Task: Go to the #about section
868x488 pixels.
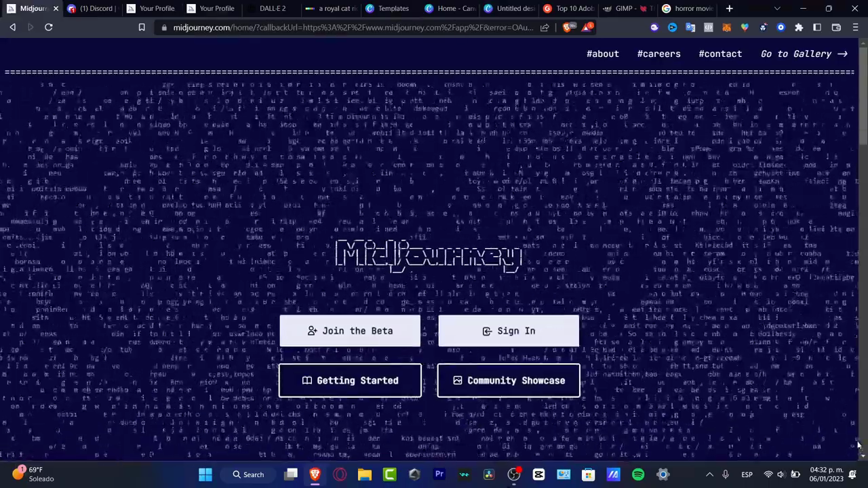Action: pos(603,54)
